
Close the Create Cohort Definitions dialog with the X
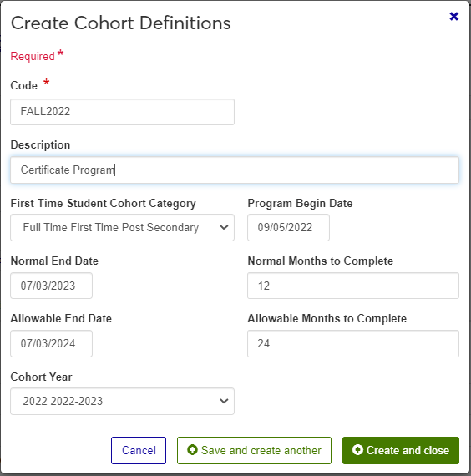453,16
